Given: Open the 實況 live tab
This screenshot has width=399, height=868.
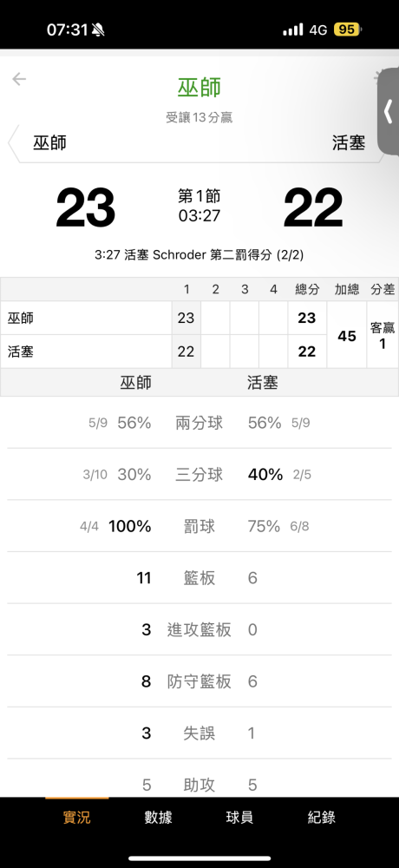Looking at the screenshot, I should click(77, 817).
